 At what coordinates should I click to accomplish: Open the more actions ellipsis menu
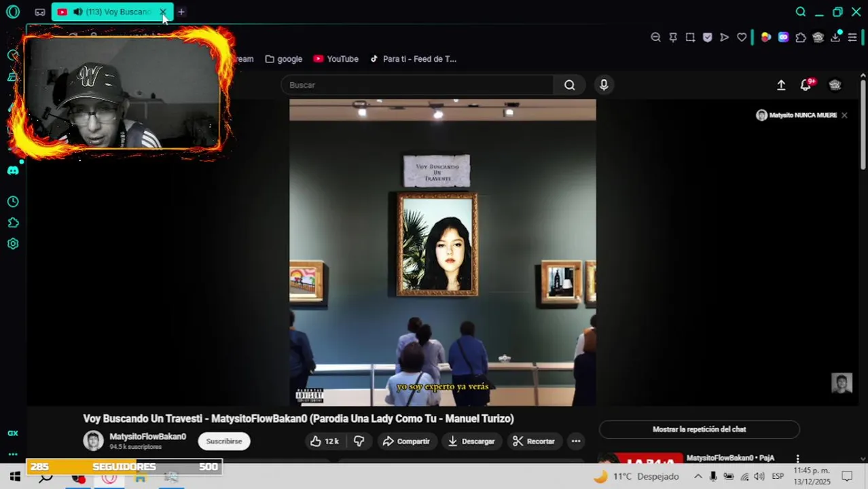click(576, 441)
